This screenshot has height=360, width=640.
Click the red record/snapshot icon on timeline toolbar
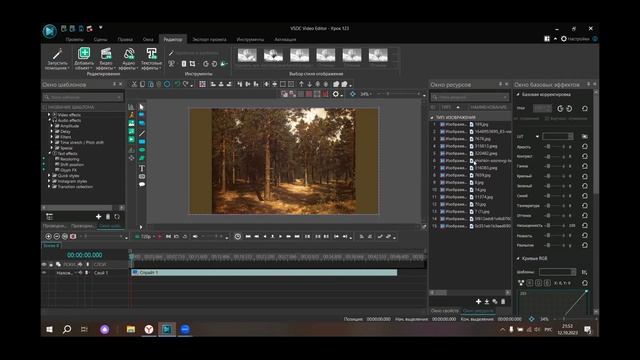point(73,236)
